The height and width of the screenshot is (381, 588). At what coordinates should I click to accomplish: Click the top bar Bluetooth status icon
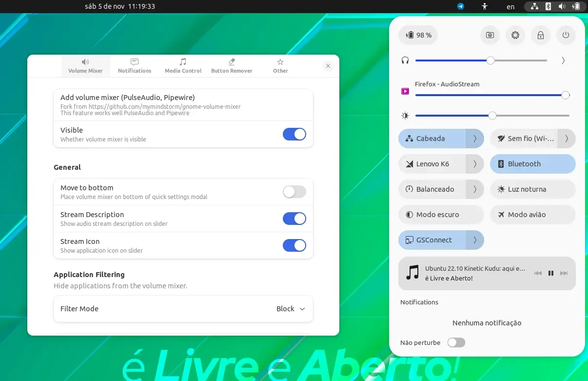pyautogui.click(x=548, y=6)
